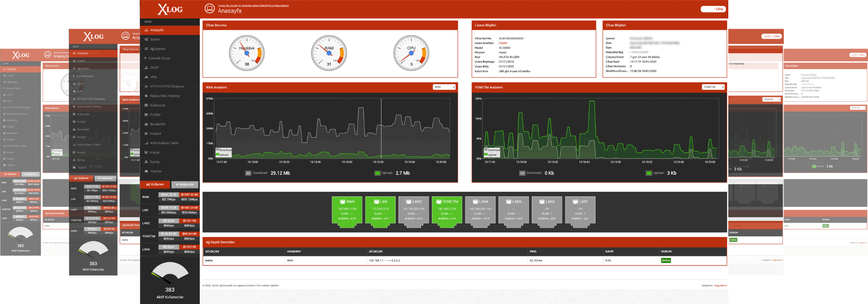This screenshot has height=304, width=868.
Task: Click the Kayıtlar cloud icon in sidebar
Action: pyautogui.click(x=146, y=171)
